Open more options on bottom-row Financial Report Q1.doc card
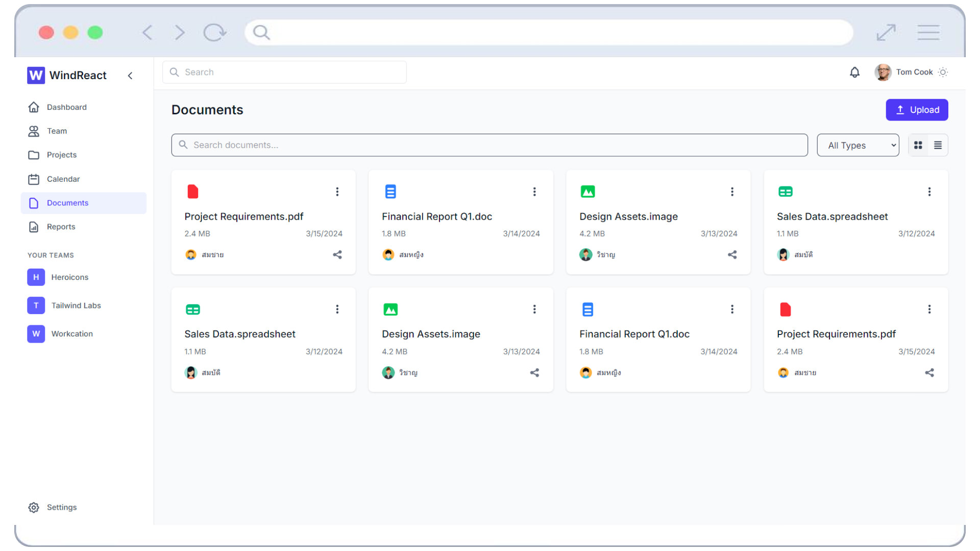The height and width of the screenshot is (551, 980). [732, 309]
